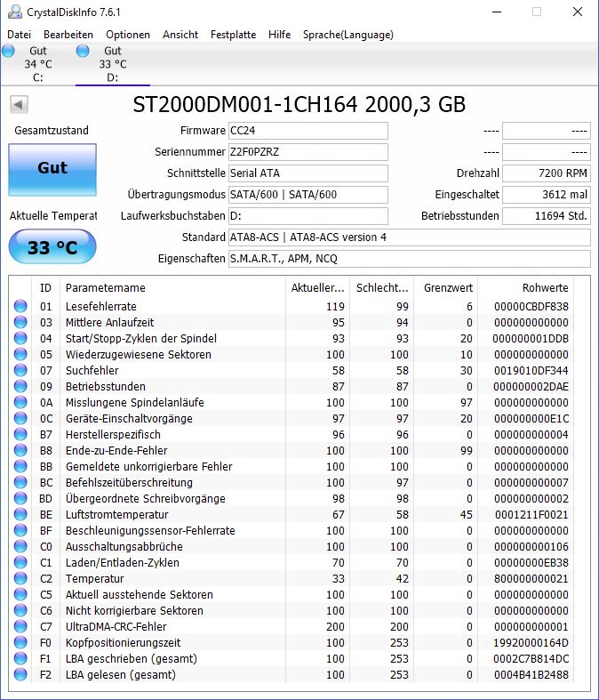Open the Hilfe menu
Image resolution: width=599 pixels, height=700 pixels.
280,35
